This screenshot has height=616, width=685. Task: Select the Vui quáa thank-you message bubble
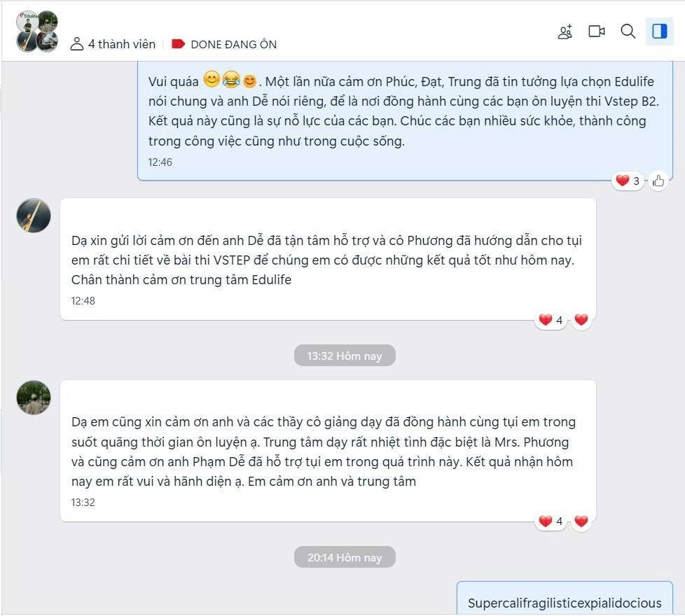click(405, 121)
